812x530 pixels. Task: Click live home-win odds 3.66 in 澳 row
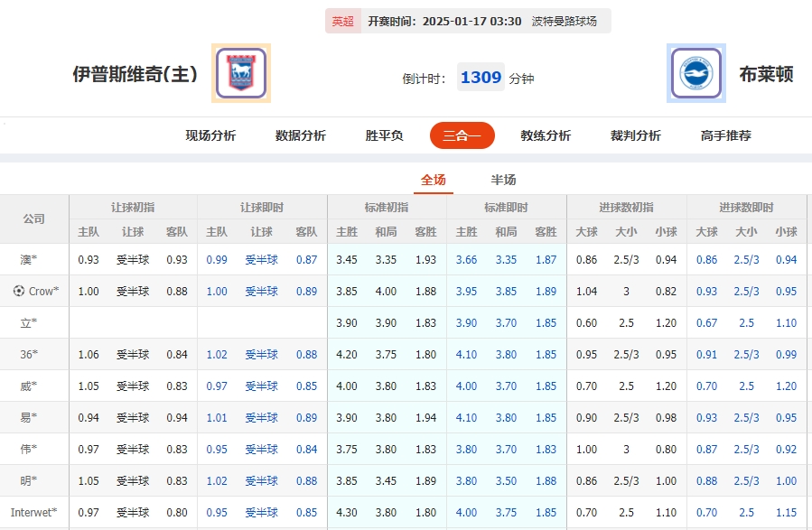[466, 258]
